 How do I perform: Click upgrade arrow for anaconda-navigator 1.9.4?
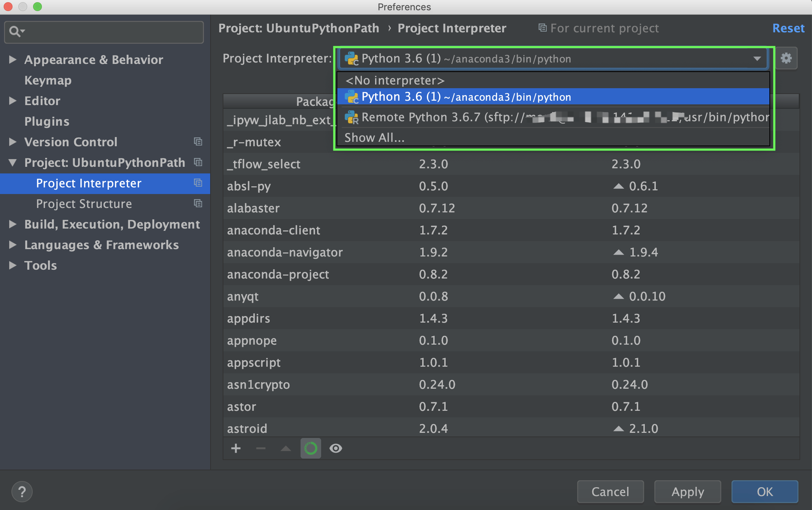coord(619,252)
